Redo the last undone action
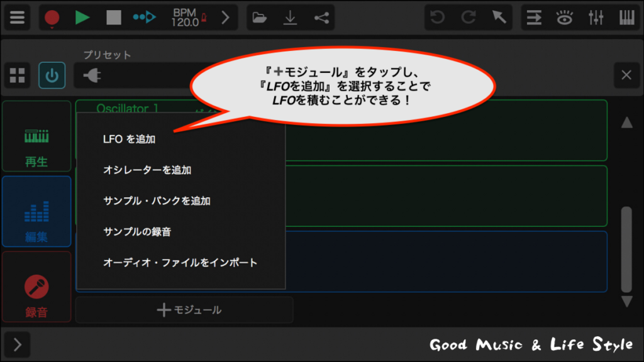This screenshot has width=644, height=362. tap(468, 17)
